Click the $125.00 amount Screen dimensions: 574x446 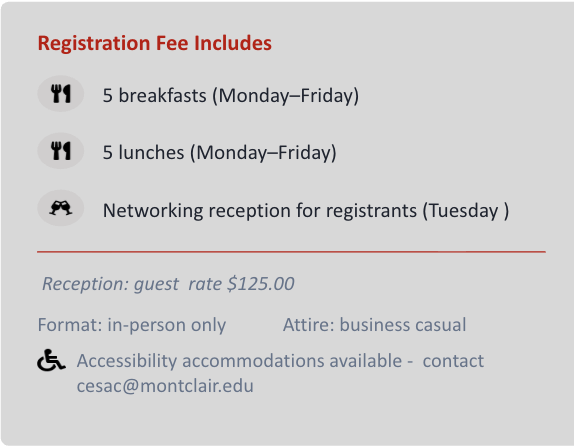pos(261,284)
